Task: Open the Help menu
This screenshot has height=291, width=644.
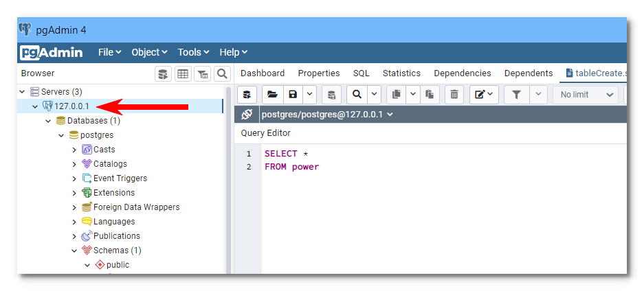Action: [x=233, y=52]
